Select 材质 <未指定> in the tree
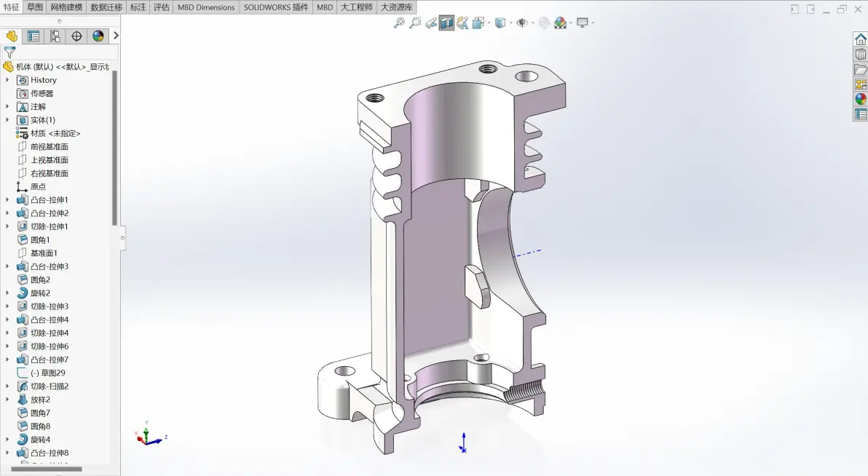 (x=55, y=133)
